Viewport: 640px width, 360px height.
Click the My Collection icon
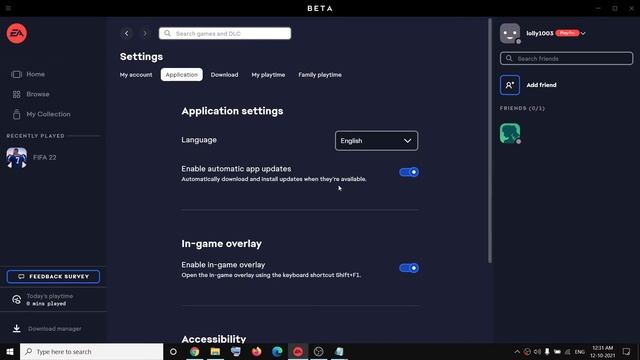tap(16, 114)
